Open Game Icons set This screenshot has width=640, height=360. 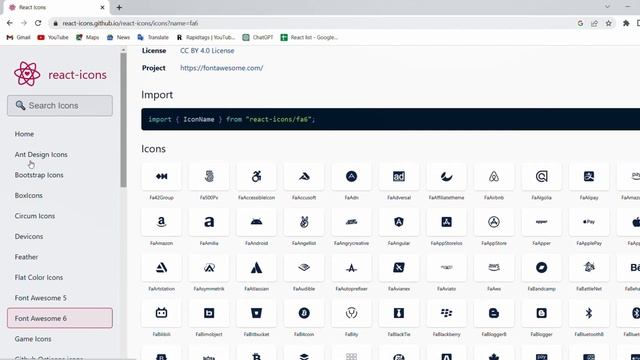point(33,339)
